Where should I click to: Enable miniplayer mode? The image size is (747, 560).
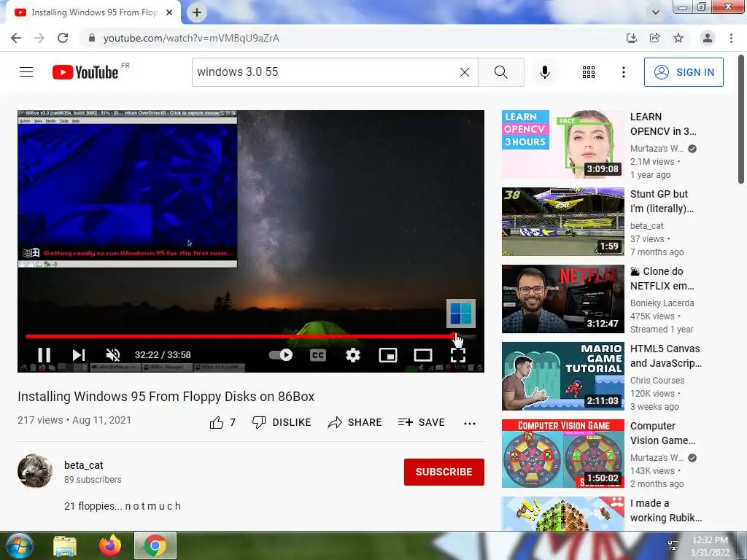pyautogui.click(x=388, y=355)
